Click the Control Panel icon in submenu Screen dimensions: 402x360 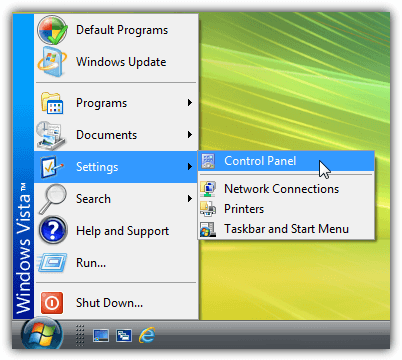click(x=208, y=161)
